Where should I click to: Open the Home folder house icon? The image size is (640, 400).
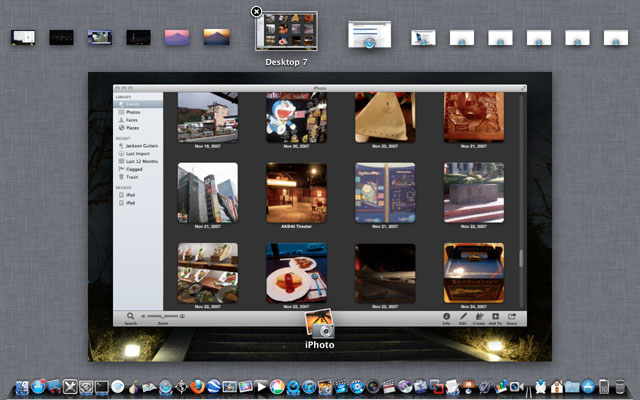(557, 387)
